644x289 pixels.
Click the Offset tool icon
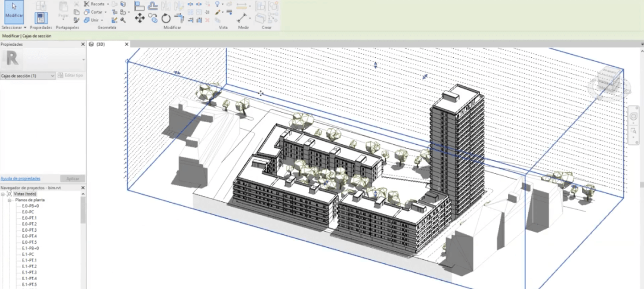tap(153, 6)
